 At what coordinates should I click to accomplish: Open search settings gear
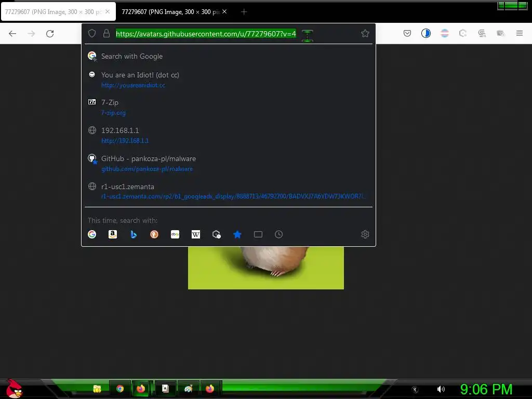point(365,234)
